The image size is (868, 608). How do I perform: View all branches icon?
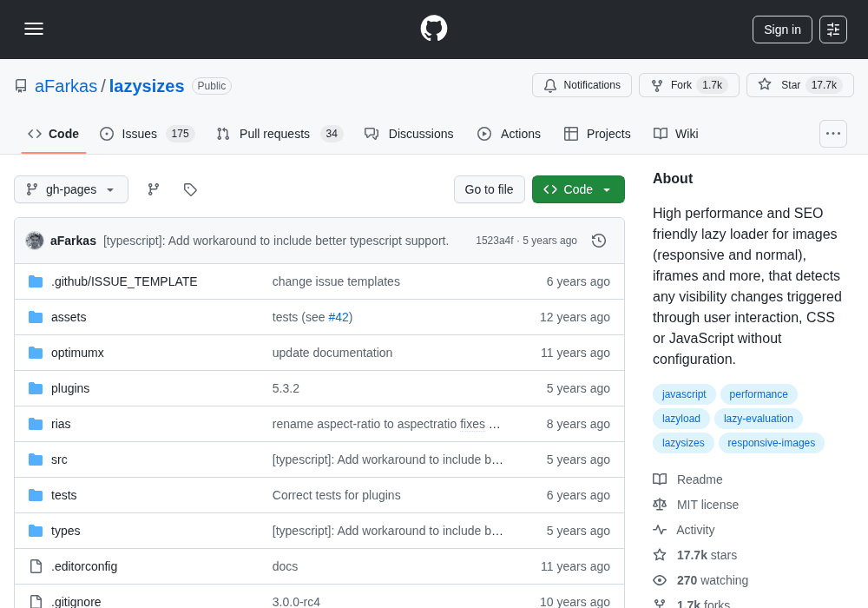click(154, 189)
